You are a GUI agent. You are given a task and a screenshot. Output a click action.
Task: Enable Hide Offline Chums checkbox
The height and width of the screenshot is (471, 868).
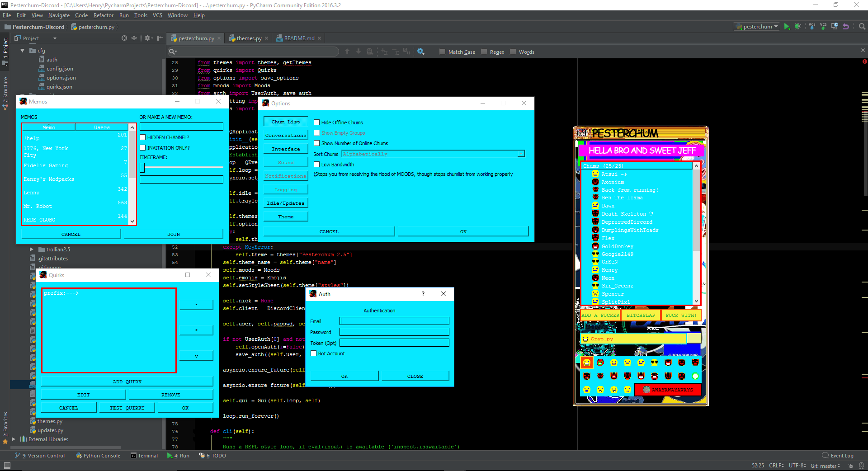click(317, 122)
